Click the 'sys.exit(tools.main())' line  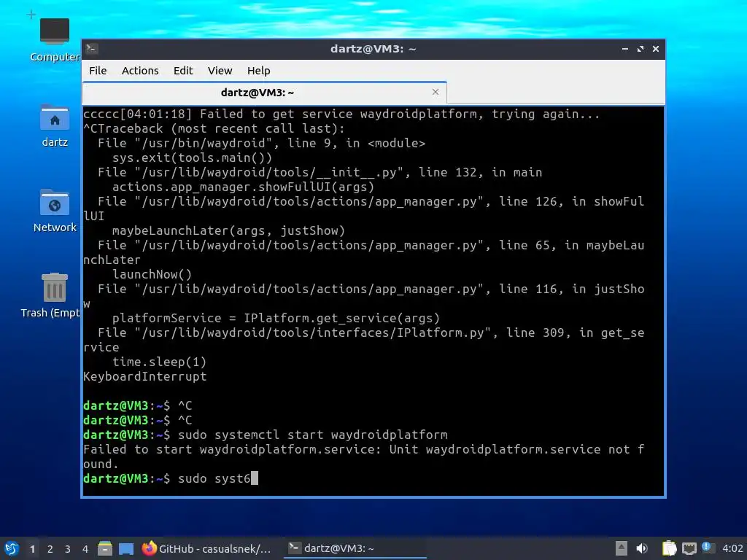[192, 157]
